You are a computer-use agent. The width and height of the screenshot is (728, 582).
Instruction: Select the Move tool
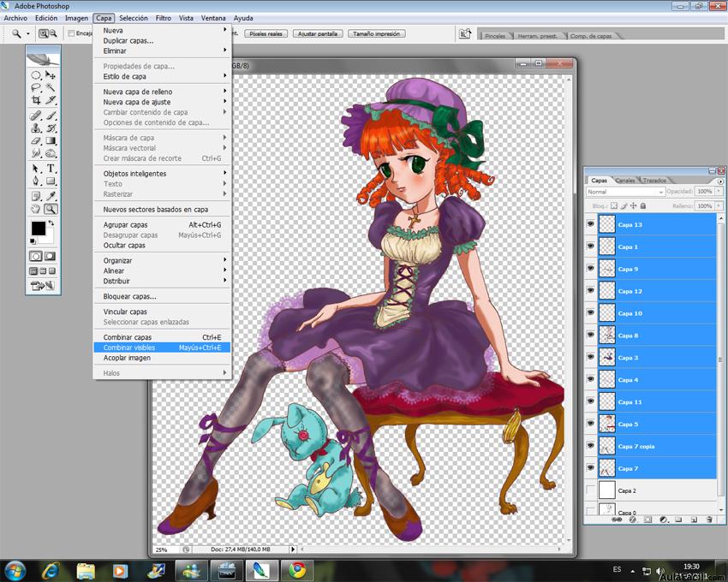[51, 75]
